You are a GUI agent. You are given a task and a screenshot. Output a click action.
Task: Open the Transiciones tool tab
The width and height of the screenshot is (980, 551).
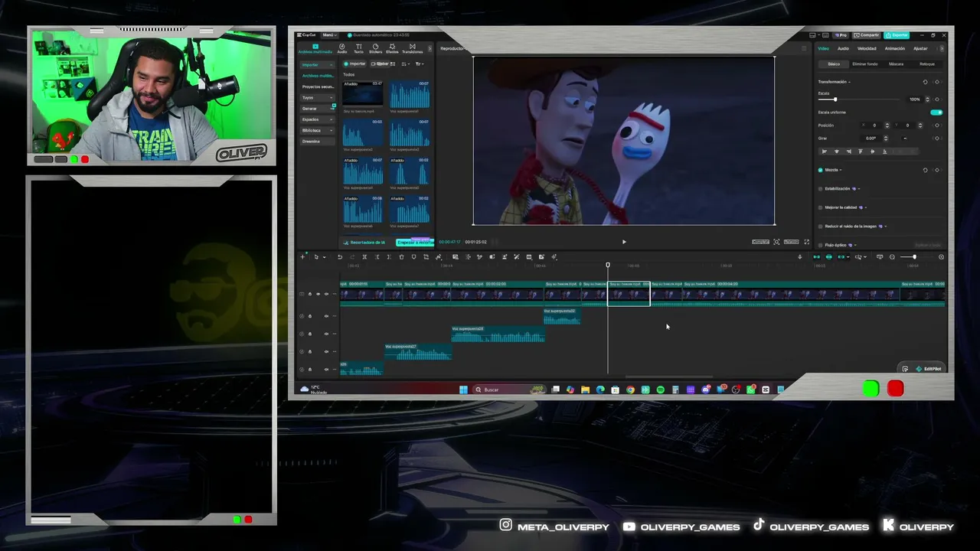pyautogui.click(x=413, y=48)
